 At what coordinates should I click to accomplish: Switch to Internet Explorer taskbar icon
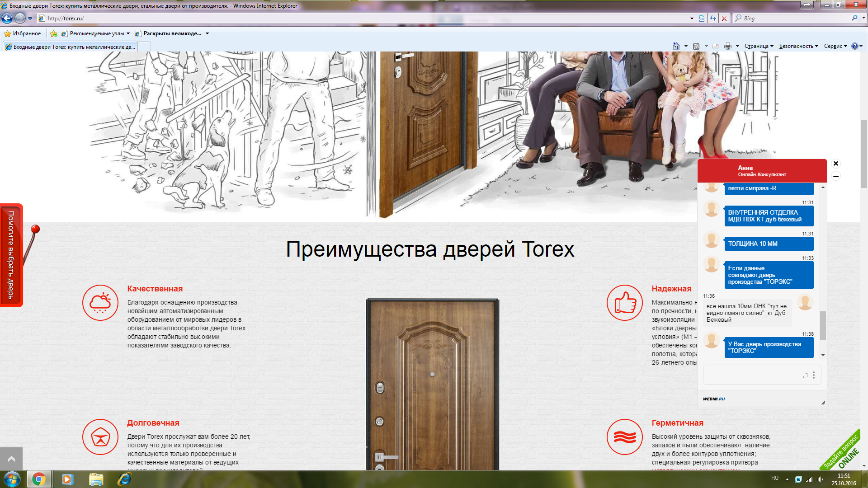click(124, 479)
